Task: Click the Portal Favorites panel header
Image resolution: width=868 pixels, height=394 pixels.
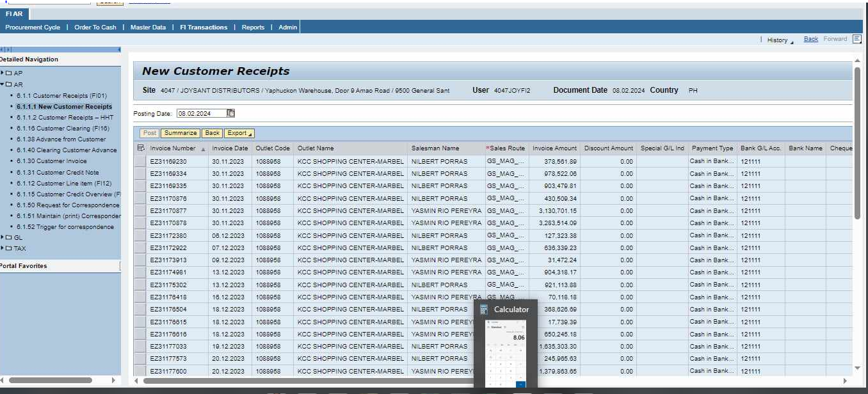Action: click(x=60, y=265)
